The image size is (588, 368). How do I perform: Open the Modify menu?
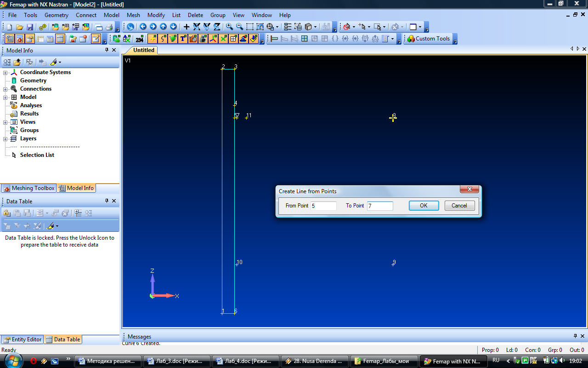pyautogui.click(x=156, y=15)
